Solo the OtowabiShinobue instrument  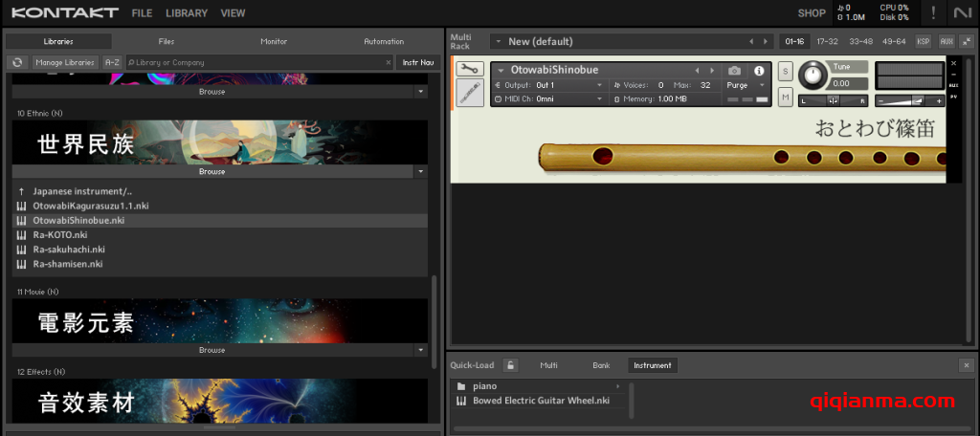785,72
